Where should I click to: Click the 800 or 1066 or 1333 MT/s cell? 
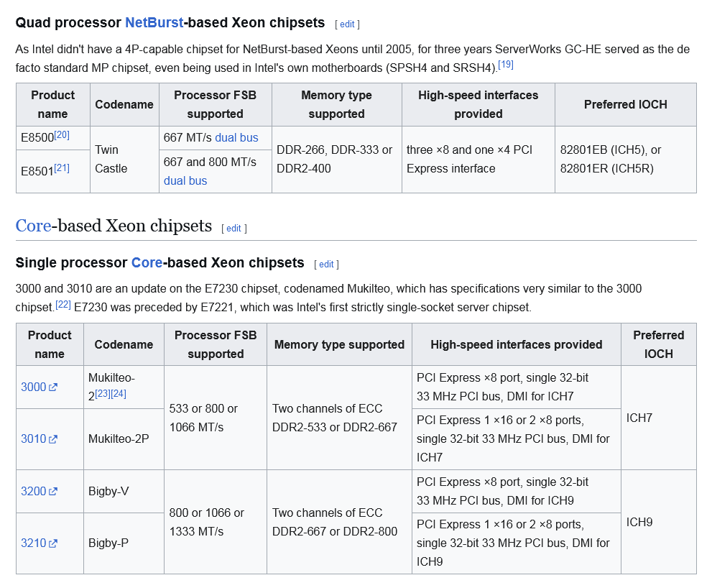pyautogui.click(x=216, y=522)
